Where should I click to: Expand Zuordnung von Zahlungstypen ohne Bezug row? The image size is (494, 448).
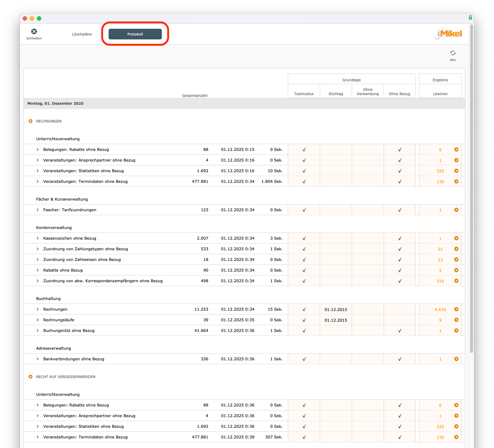pyautogui.click(x=38, y=249)
